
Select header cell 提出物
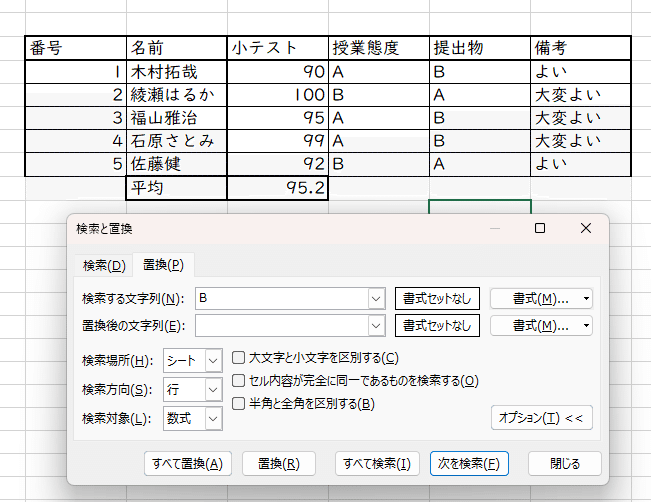point(480,48)
